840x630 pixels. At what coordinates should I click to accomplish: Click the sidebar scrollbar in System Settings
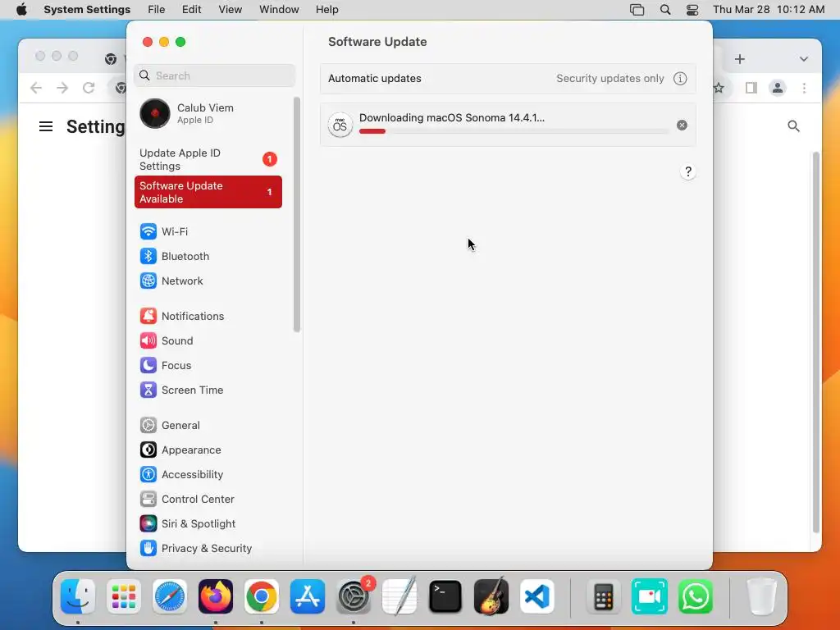tap(297, 214)
